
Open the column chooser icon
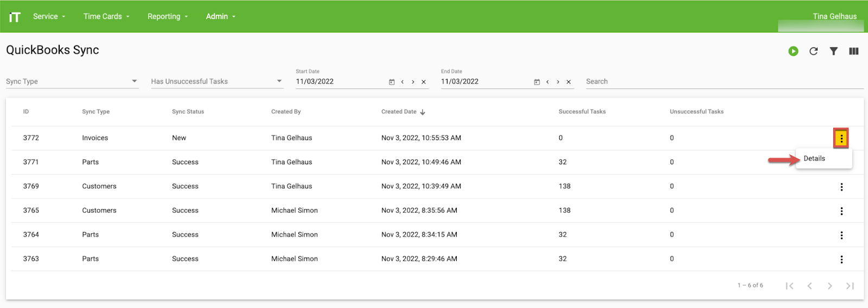click(x=853, y=51)
